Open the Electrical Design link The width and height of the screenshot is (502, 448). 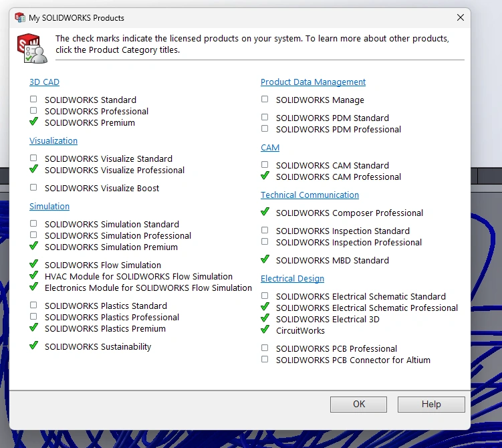(292, 279)
